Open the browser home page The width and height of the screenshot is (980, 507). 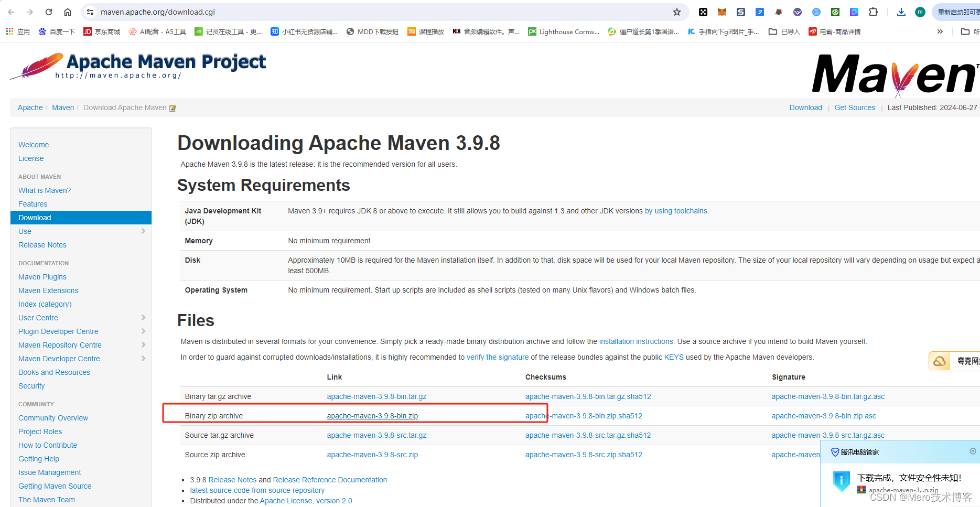pyautogui.click(x=68, y=12)
